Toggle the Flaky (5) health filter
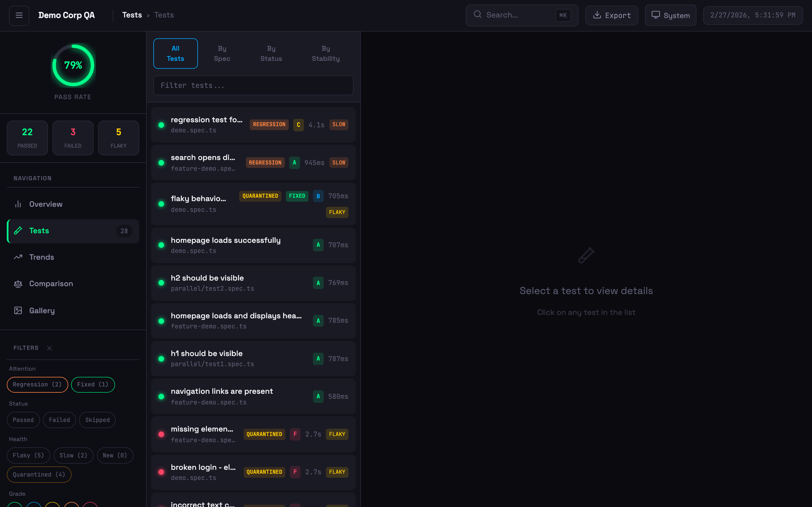Image resolution: width=812 pixels, height=507 pixels. pos(28,455)
